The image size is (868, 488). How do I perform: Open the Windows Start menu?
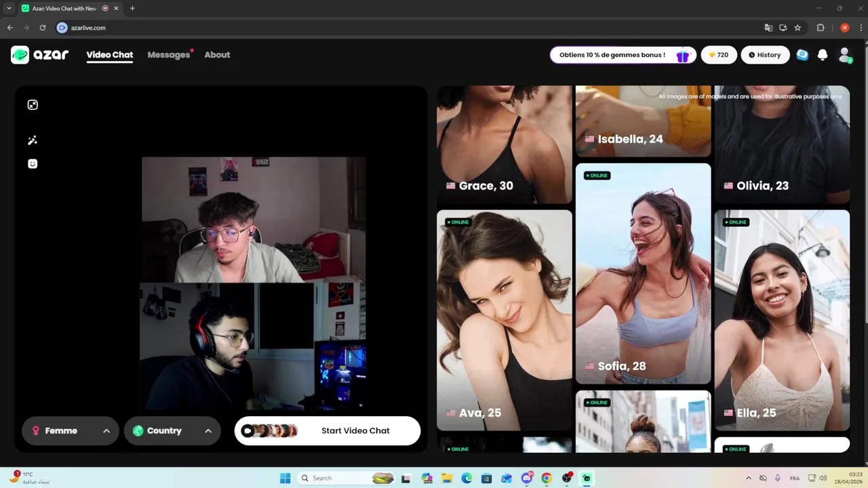(285, 478)
